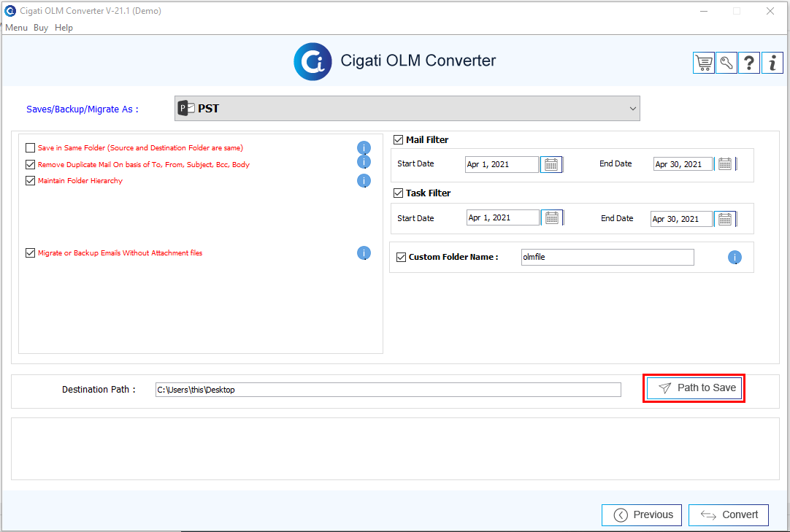The image size is (790, 532).
Task: Click the Custom Folder Name text field
Action: (607, 257)
